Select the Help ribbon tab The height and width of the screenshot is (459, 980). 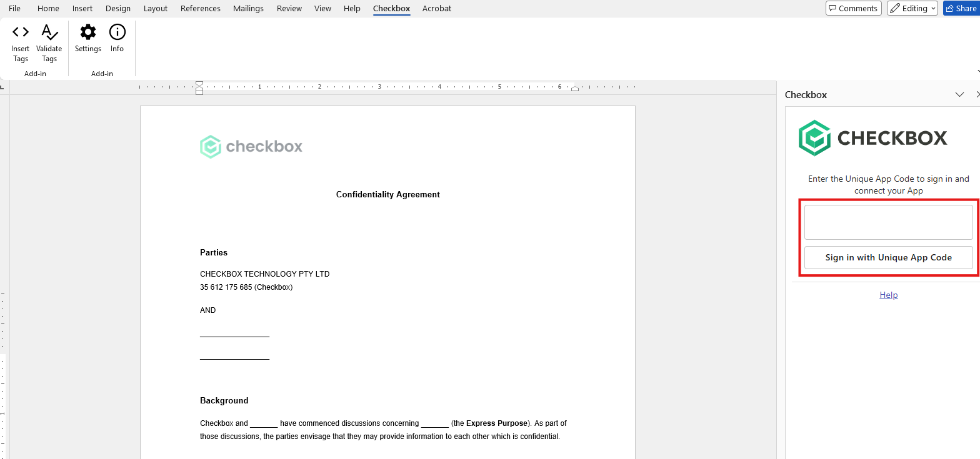(x=352, y=8)
